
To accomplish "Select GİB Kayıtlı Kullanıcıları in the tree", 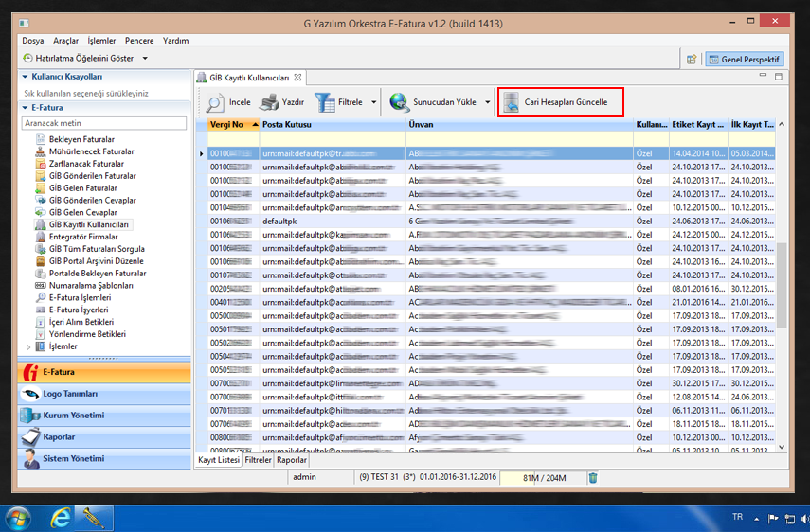I will [89, 225].
